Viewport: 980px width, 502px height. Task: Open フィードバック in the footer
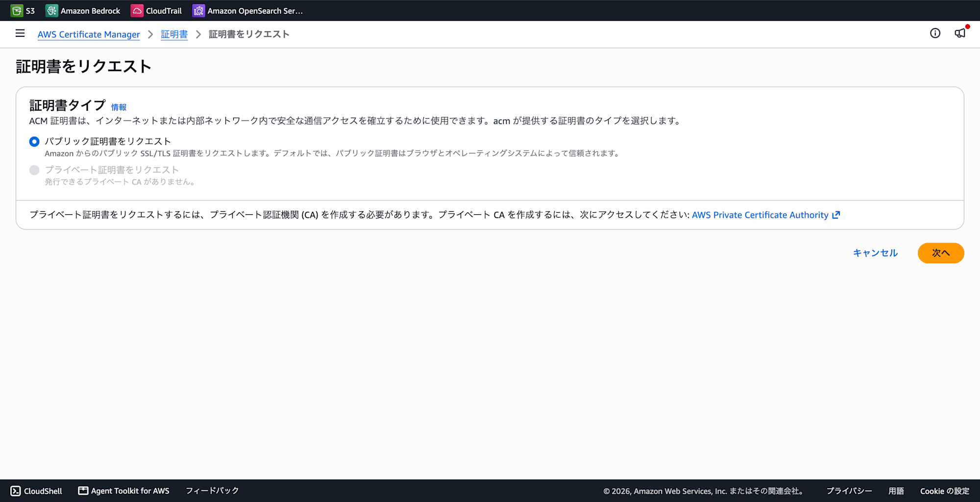pos(212,491)
